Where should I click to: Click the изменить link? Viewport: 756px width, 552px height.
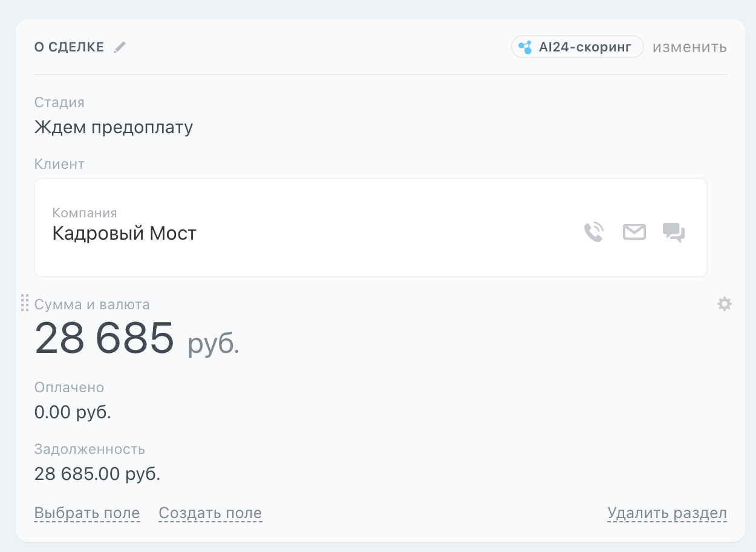[689, 47]
